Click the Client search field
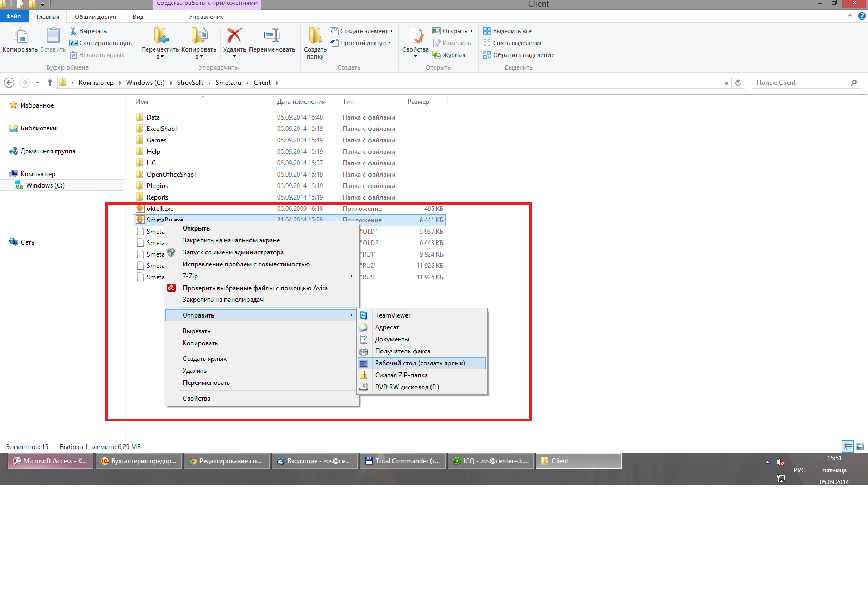The image size is (868, 610). (x=801, y=83)
